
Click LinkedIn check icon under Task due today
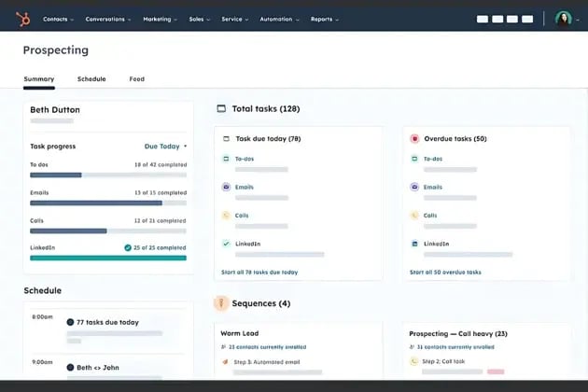(x=226, y=244)
